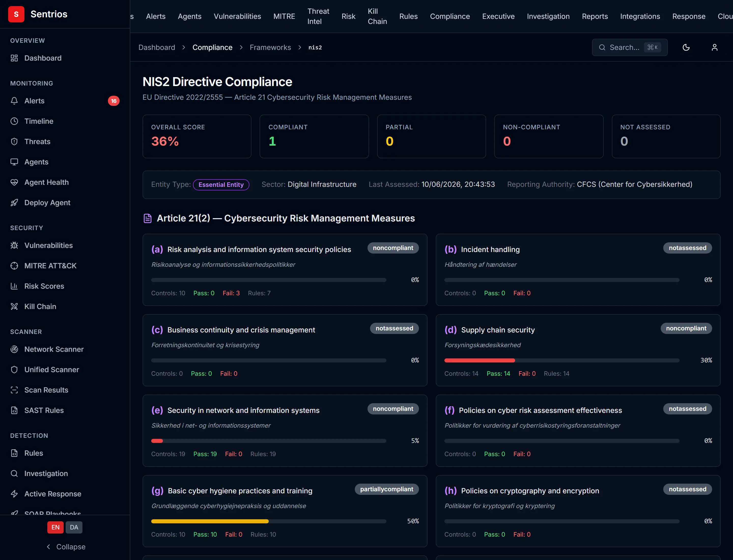
Task: Click the user profile icon
Action: click(714, 47)
